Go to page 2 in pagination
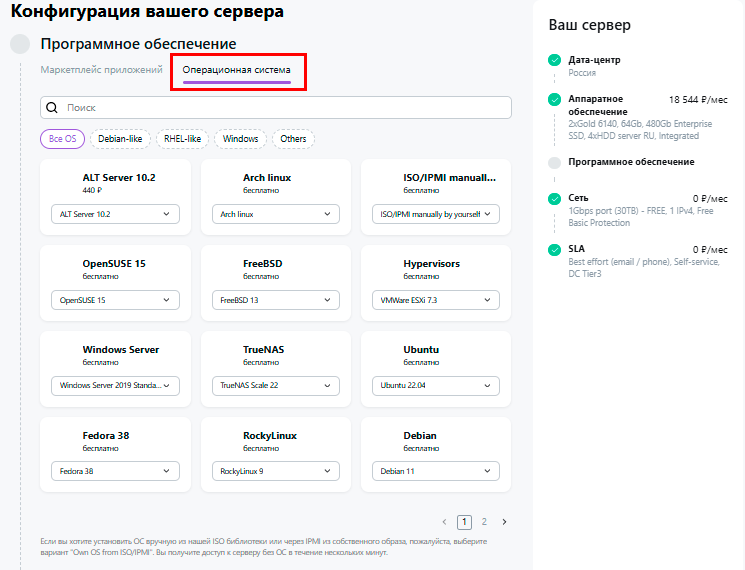Image resolution: width=745 pixels, height=570 pixels. coord(484,522)
